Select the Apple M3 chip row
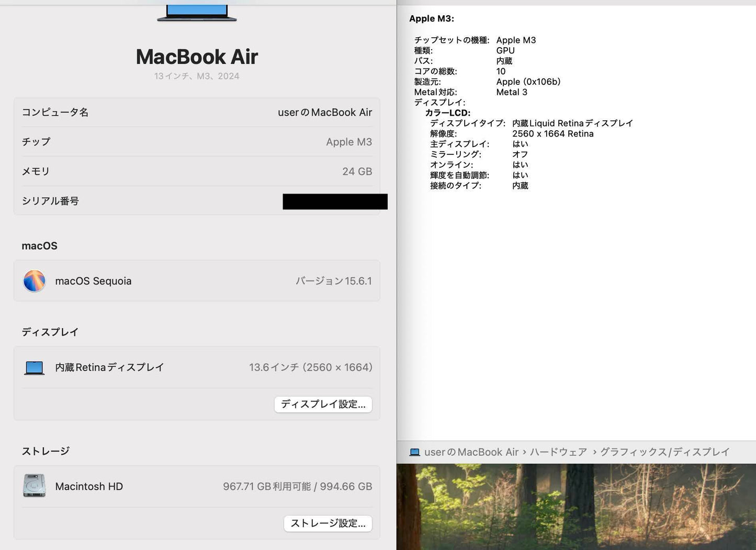756x550 pixels. [x=197, y=141]
